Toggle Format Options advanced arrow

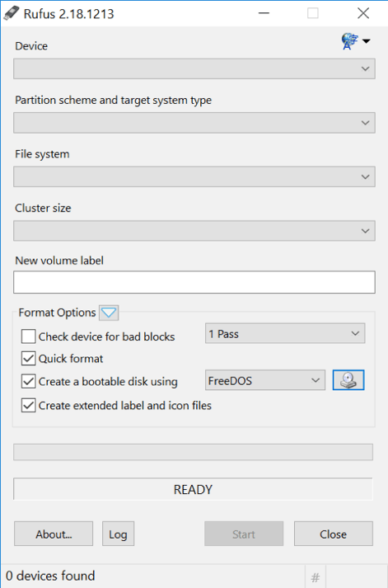coord(109,313)
